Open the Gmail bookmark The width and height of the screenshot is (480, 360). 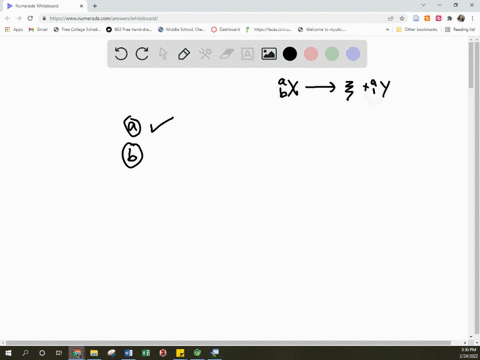pyautogui.click(x=38, y=29)
